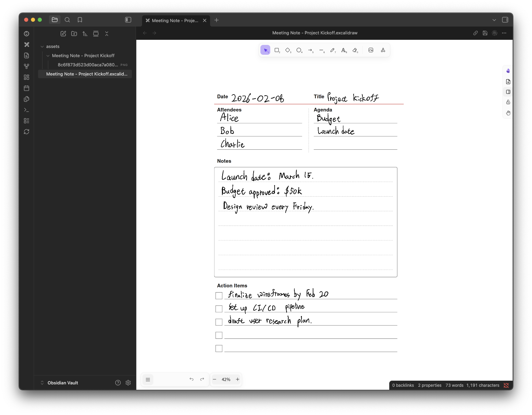Select the Arrow tool
The image size is (532, 415).
pyautogui.click(x=310, y=50)
